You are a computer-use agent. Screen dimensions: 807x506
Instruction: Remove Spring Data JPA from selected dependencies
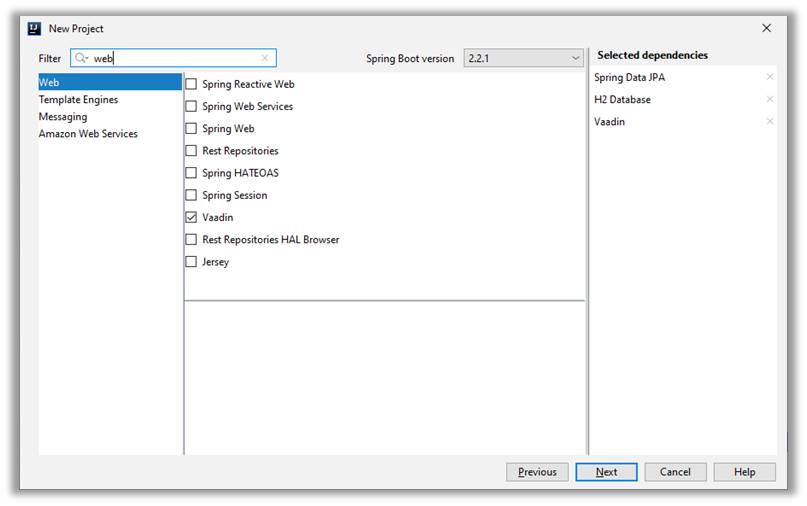pos(769,78)
